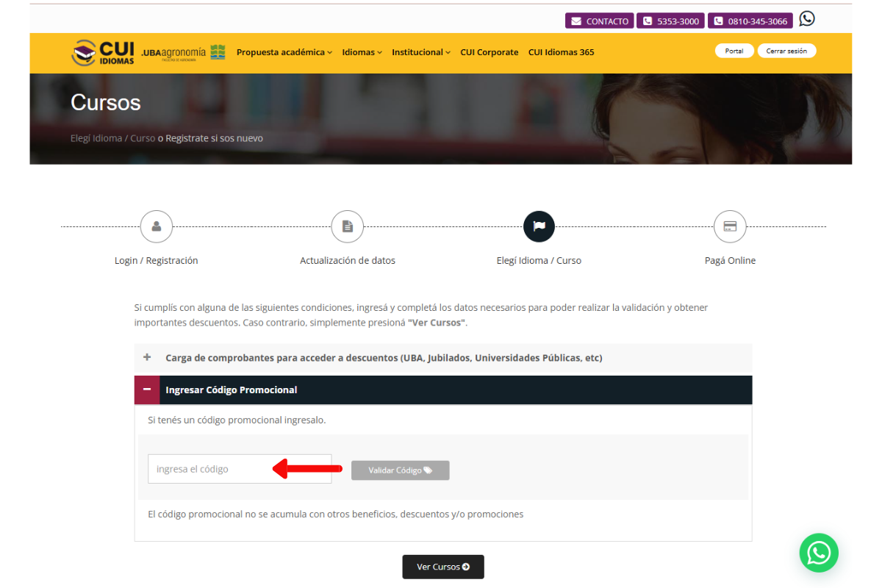
Task: Click the Cerrar sesión button
Action: pyautogui.click(x=786, y=51)
